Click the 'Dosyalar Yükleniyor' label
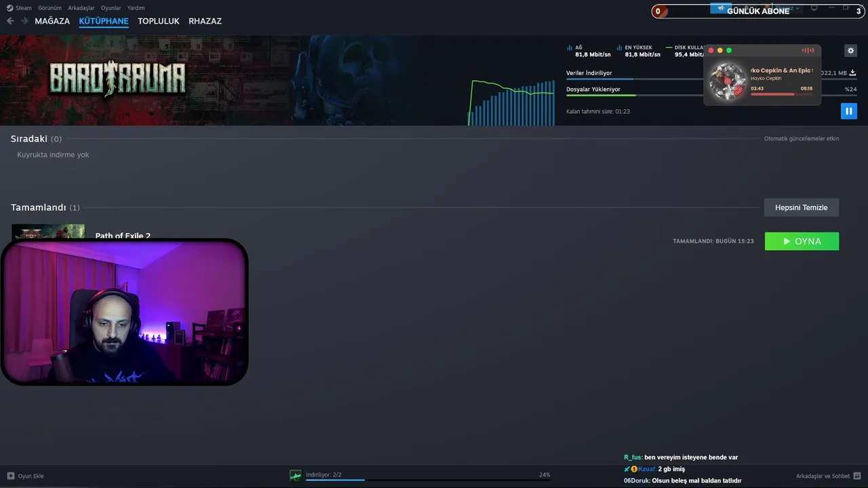868x488 pixels. point(593,89)
